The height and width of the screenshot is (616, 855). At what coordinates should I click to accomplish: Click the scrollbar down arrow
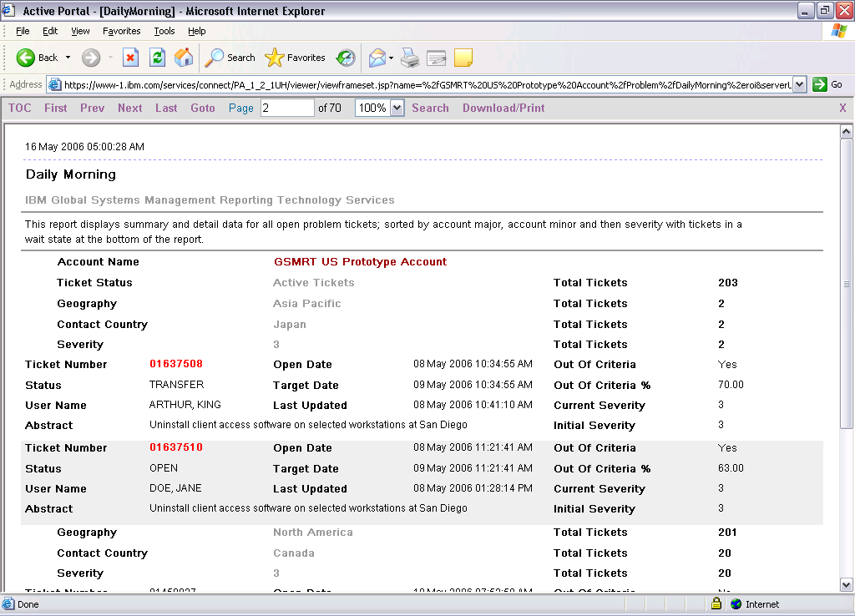tap(846, 585)
